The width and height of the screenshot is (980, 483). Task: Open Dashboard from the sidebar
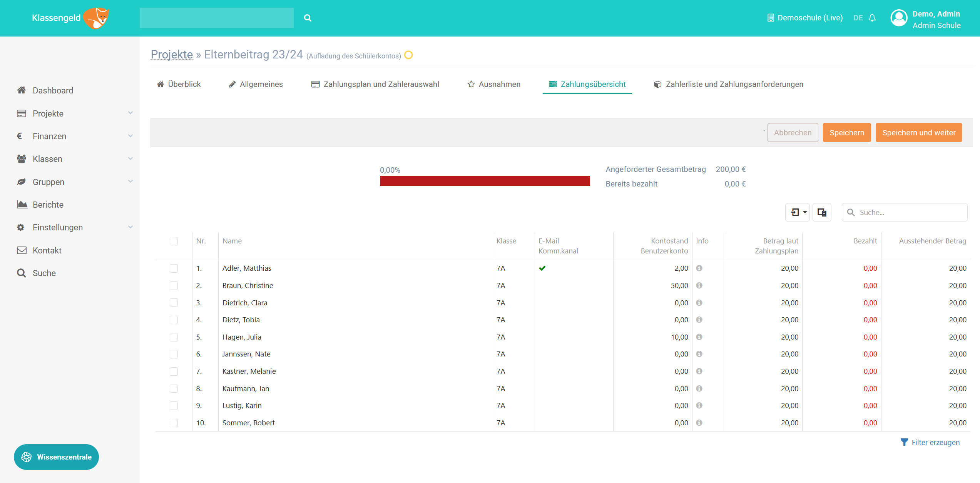point(53,90)
